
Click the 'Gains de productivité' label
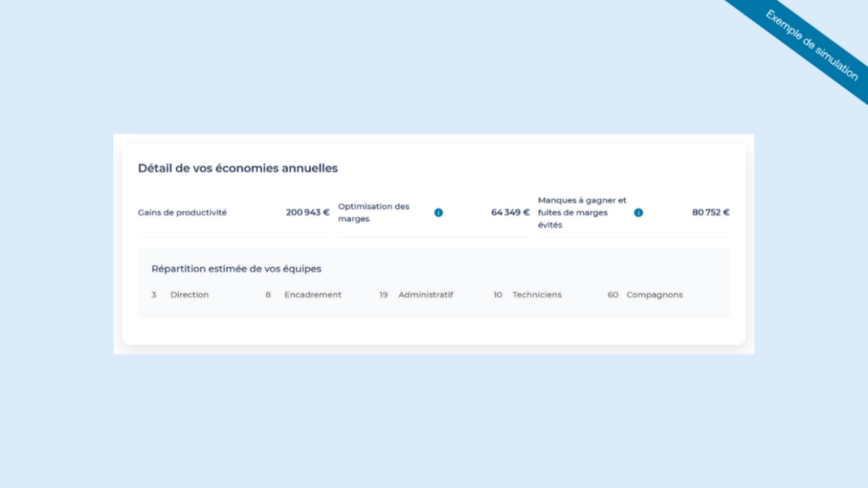182,213
